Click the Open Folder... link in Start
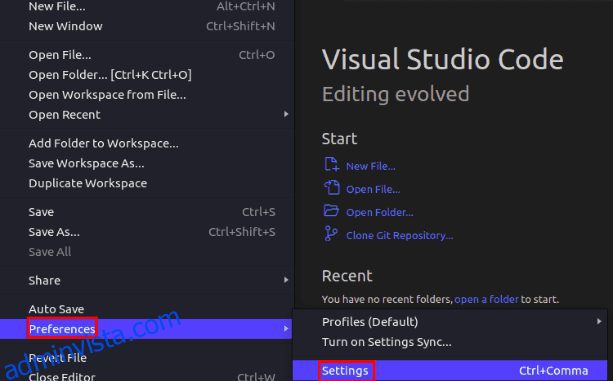The height and width of the screenshot is (381, 613). coord(380,213)
